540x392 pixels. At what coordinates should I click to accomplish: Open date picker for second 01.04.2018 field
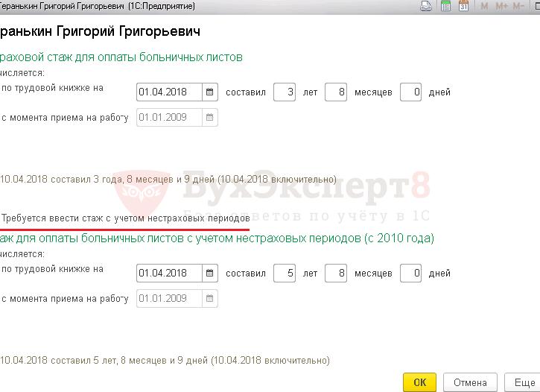pyautogui.click(x=210, y=274)
